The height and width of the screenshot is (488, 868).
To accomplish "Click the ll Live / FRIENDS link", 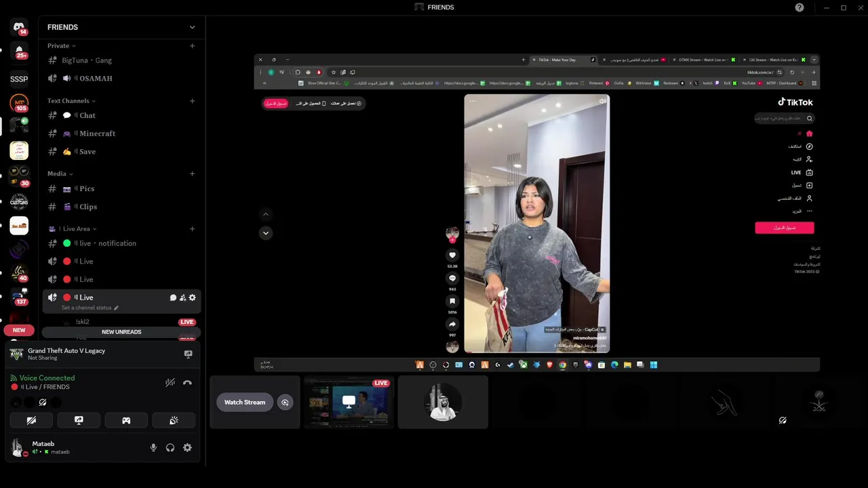I will tap(45, 387).
